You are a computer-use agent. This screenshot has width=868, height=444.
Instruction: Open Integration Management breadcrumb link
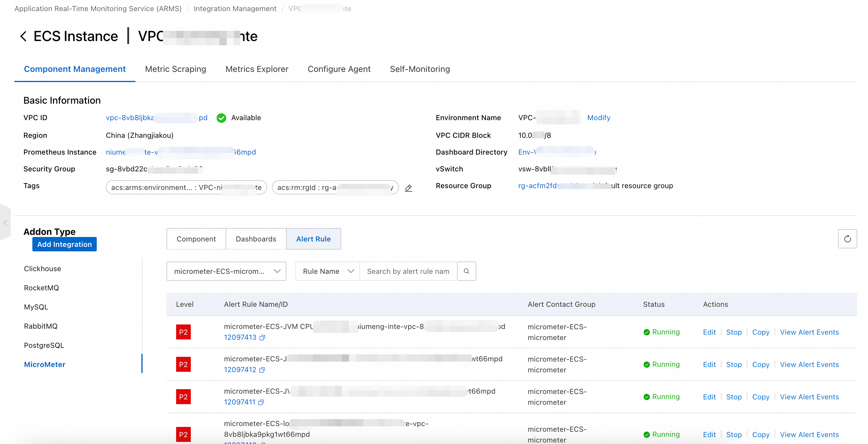235,8
